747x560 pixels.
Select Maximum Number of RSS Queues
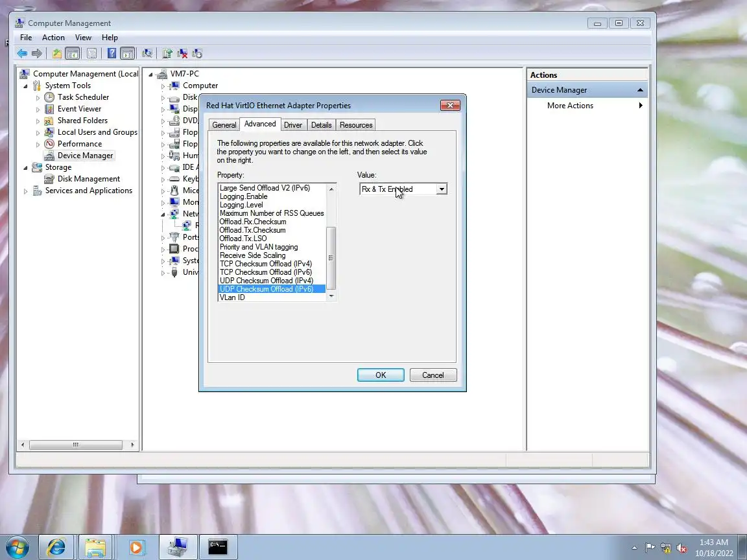tap(272, 213)
